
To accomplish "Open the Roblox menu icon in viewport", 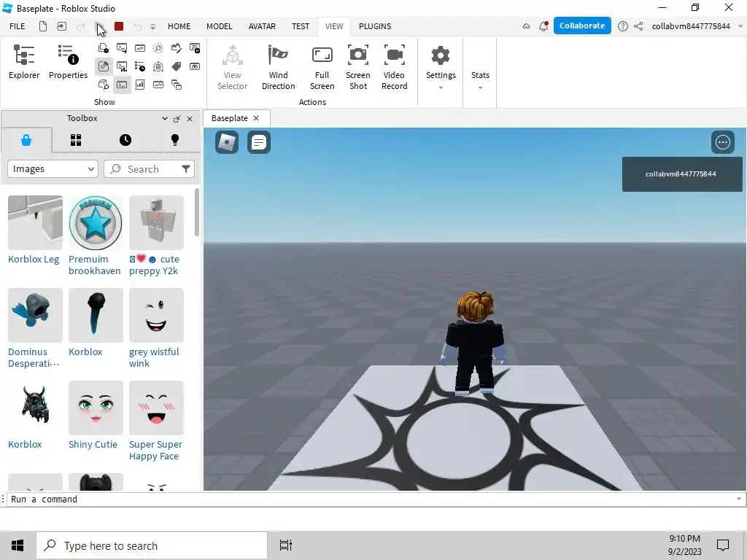I will pyautogui.click(x=227, y=142).
